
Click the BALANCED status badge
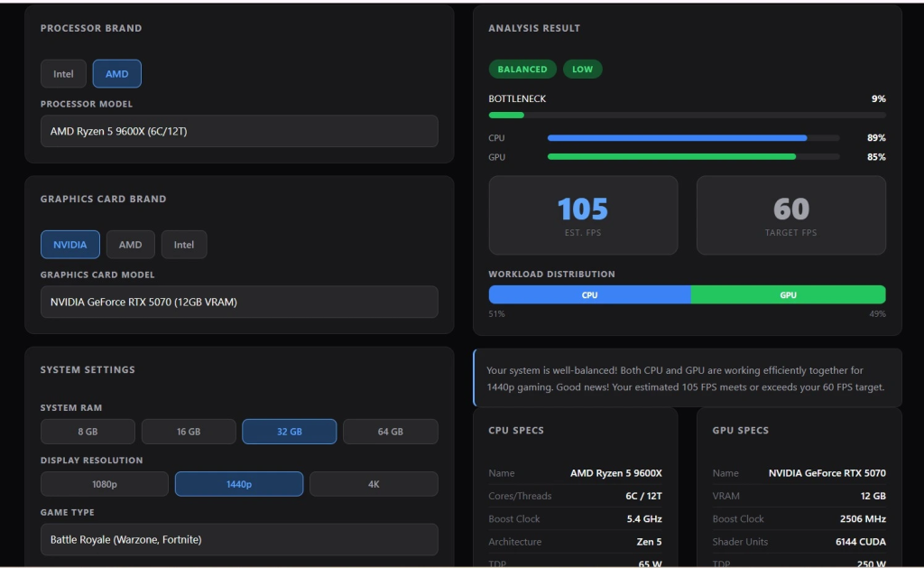522,69
